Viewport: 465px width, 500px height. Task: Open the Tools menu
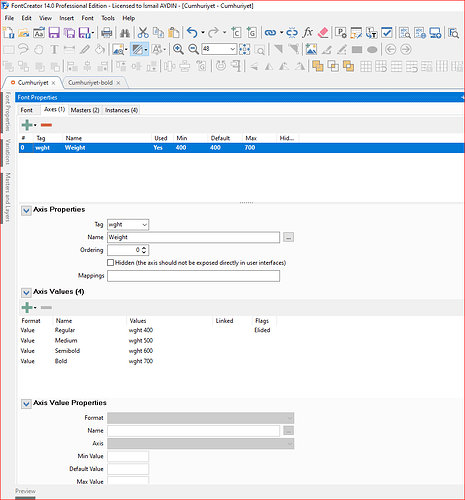coord(108,18)
